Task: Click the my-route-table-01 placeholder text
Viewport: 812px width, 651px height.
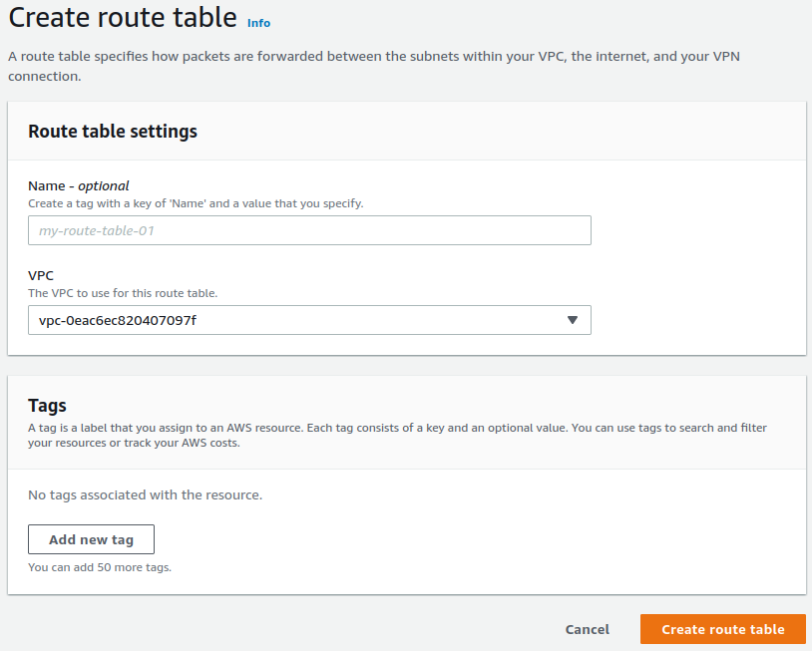Action: [96, 230]
